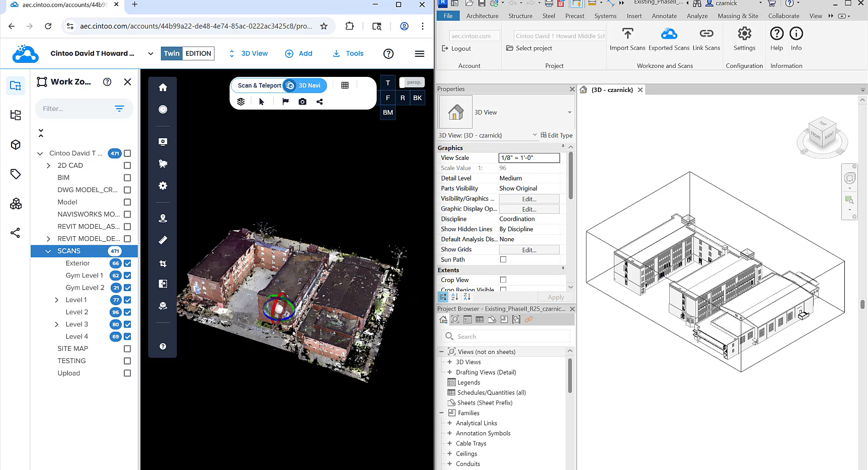
Task: Take a screenshot with the camera icon in Cintoo
Action: (x=302, y=102)
